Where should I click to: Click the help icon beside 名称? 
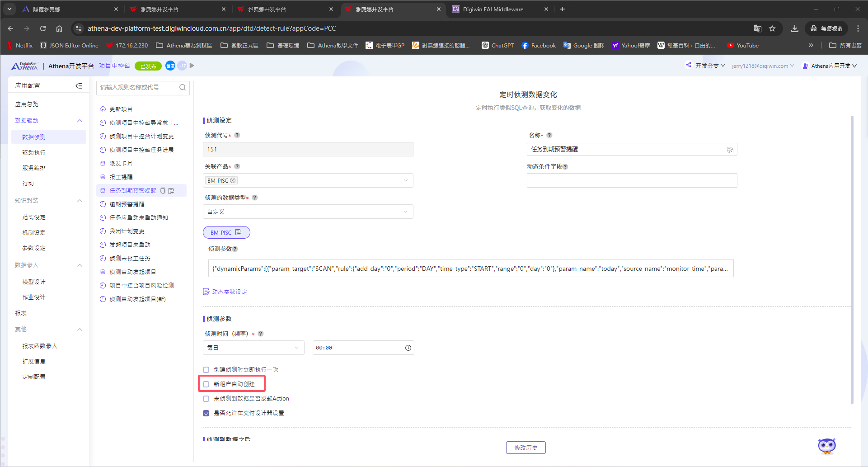click(549, 135)
